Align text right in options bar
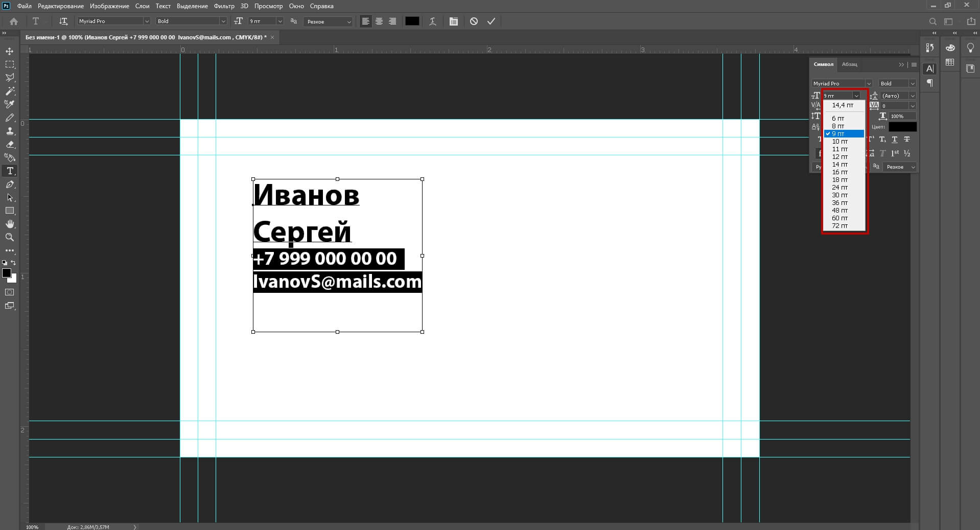 coord(392,21)
